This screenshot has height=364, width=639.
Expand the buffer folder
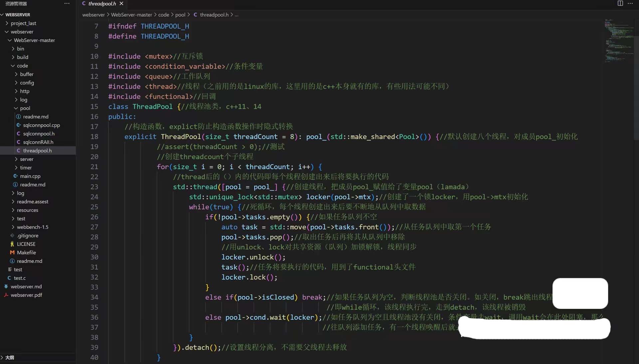tap(38, 74)
